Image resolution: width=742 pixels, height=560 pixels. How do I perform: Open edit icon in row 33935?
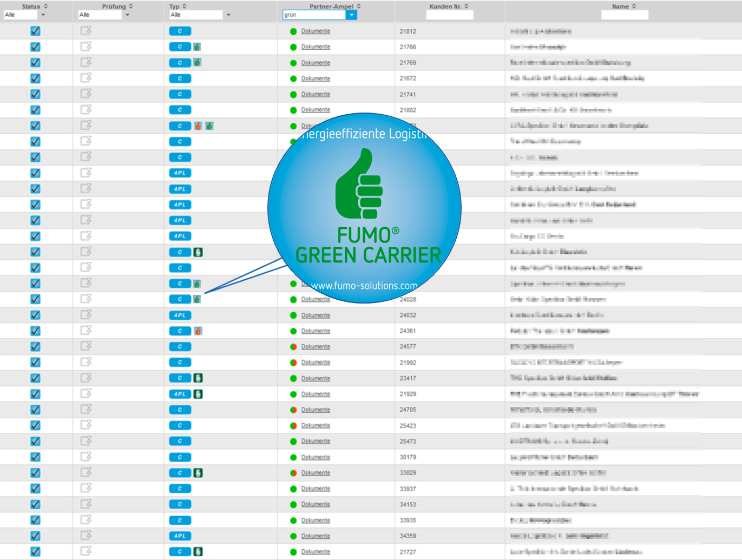[x=86, y=520]
